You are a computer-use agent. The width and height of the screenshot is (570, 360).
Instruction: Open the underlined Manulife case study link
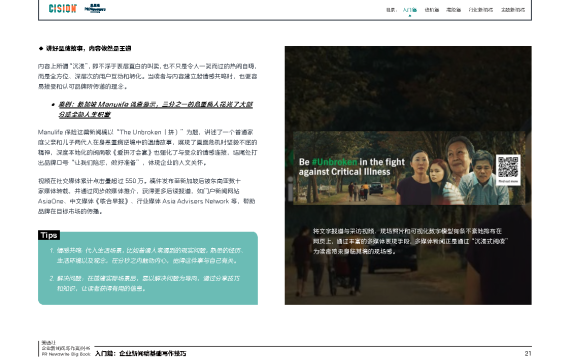156,109
